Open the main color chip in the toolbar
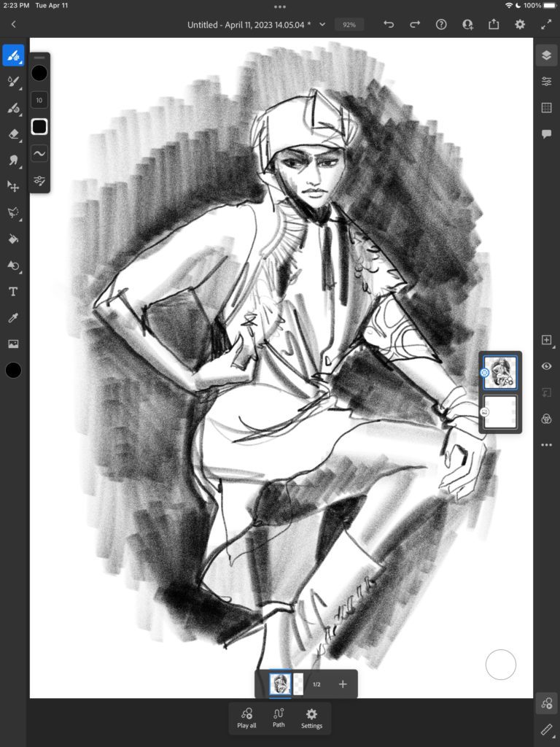This screenshot has height=747, width=560. point(13,370)
